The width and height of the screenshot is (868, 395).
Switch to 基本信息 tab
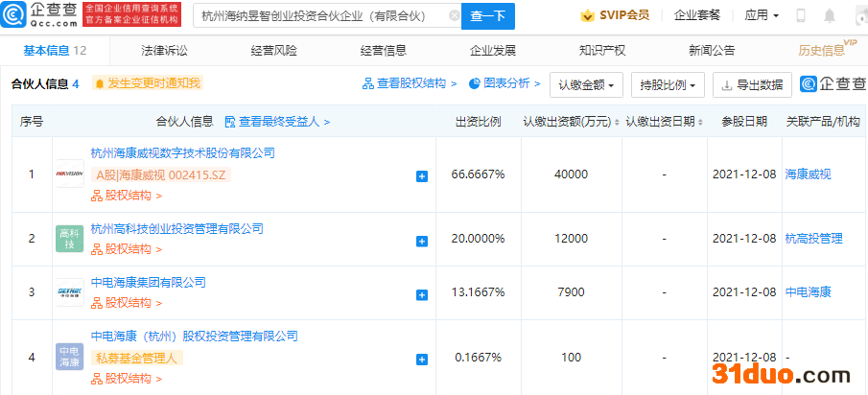pyautogui.click(x=55, y=51)
